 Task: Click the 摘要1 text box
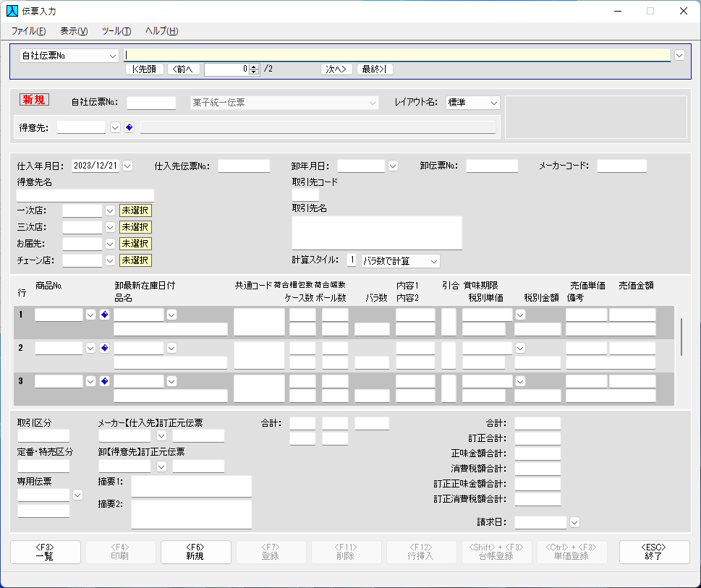(x=191, y=486)
